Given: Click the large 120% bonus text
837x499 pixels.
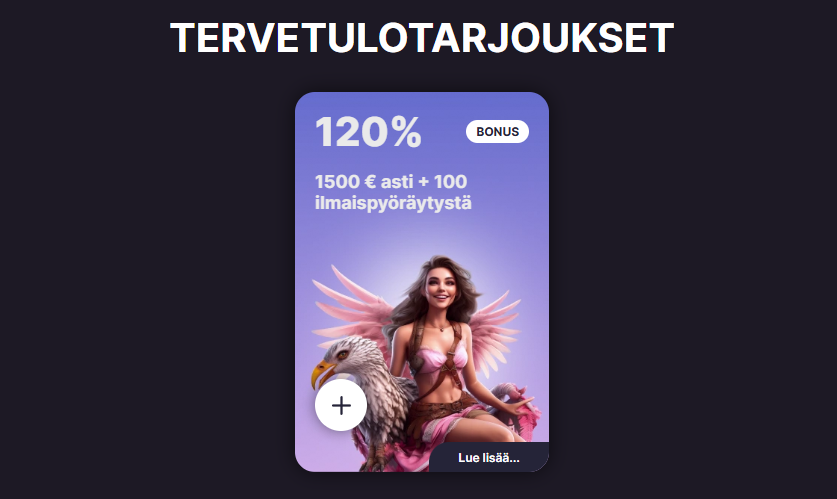Looking at the screenshot, I should (x=368, y=132).
